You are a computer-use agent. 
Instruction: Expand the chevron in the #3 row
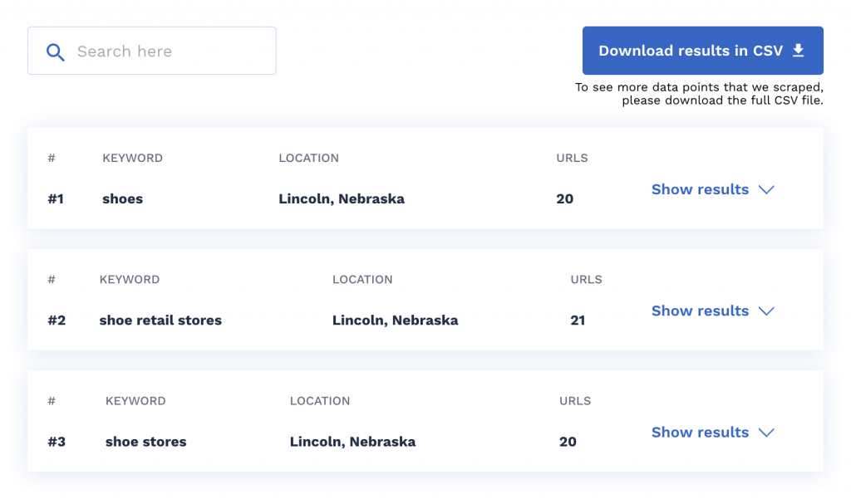pos(767,432)
